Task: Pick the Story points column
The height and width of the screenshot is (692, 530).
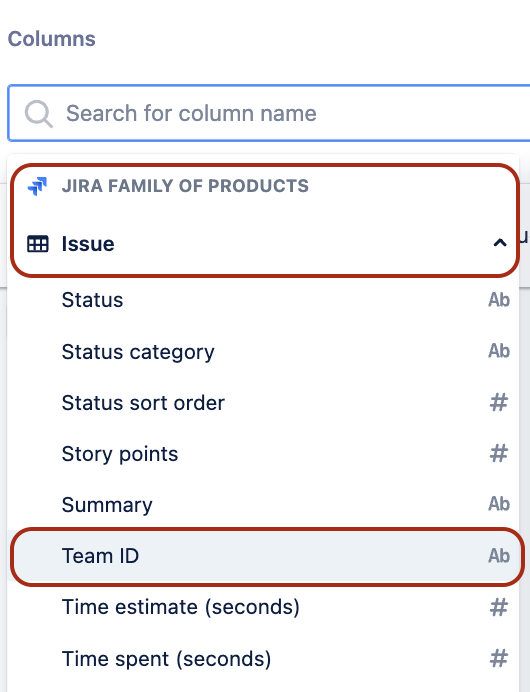Action: pyautogui.click(x=263, y=454)
